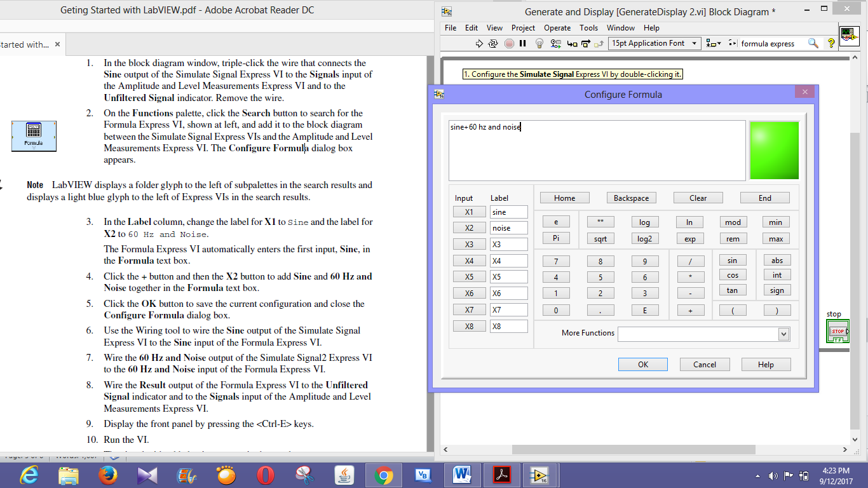The height and width of the screenshot is (488, 868).
Task: Open the Operate menu in LabVIEW
Action: [557, 28]
